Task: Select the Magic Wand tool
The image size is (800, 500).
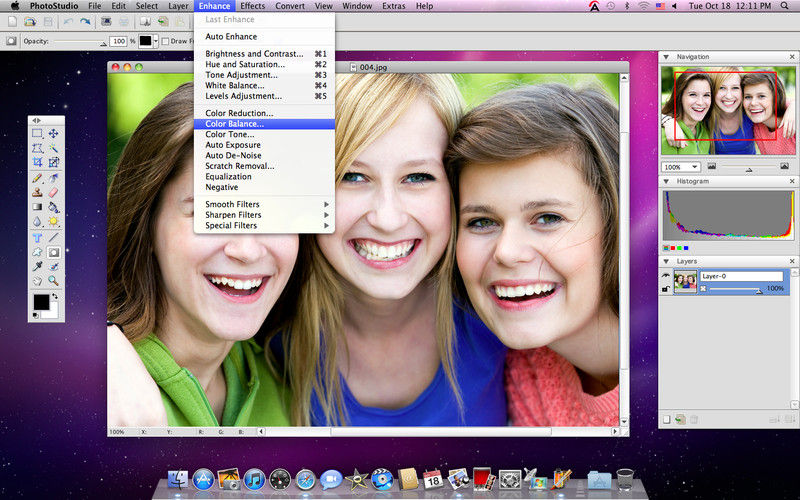Action: point(53,148)
